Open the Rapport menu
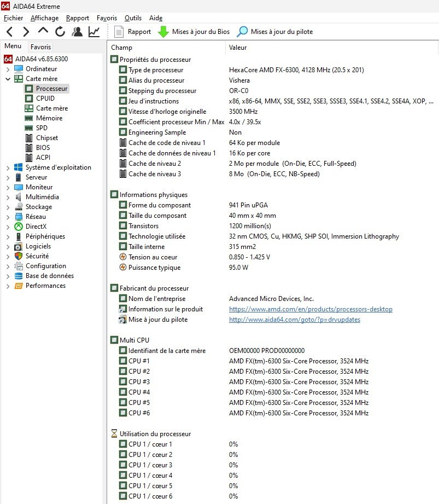Screen dimensions: 439x504 (78, 18)
